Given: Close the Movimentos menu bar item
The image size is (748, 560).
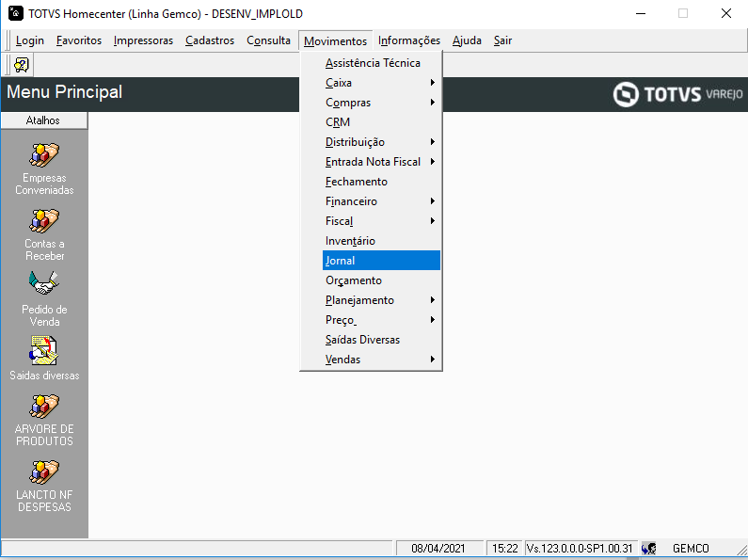Looking at the screenshot, I should [x=335, y=41].
